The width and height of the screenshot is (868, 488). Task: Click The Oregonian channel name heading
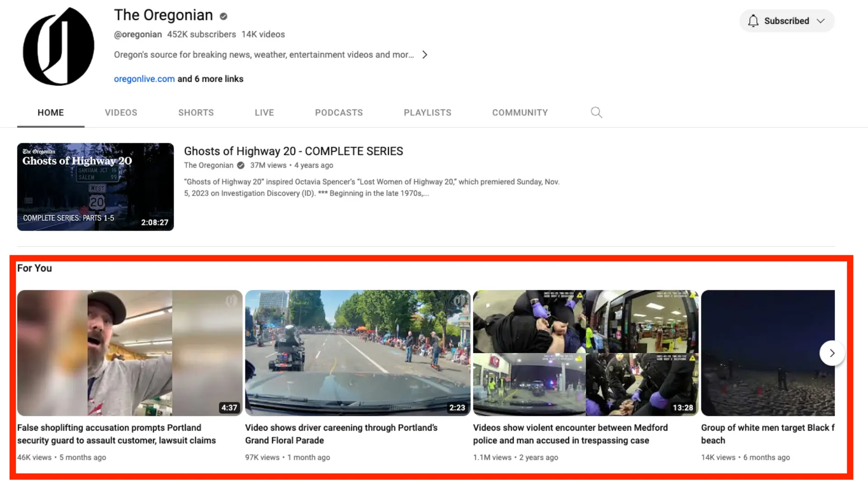click(163, 15)
